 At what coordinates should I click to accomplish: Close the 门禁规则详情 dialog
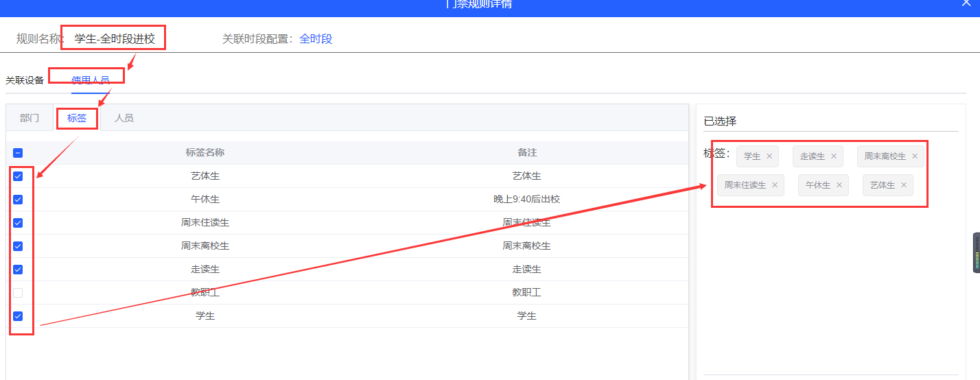coord(966,3)
